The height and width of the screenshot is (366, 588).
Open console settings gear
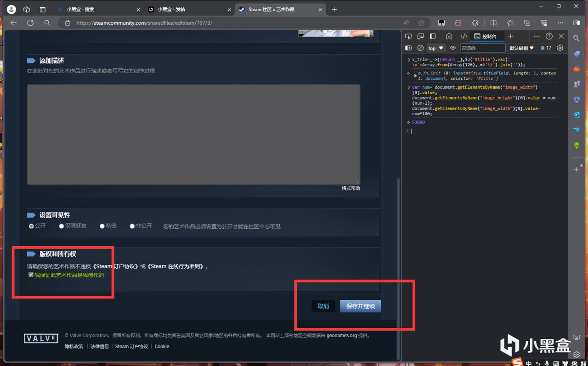tap(560, 48)
